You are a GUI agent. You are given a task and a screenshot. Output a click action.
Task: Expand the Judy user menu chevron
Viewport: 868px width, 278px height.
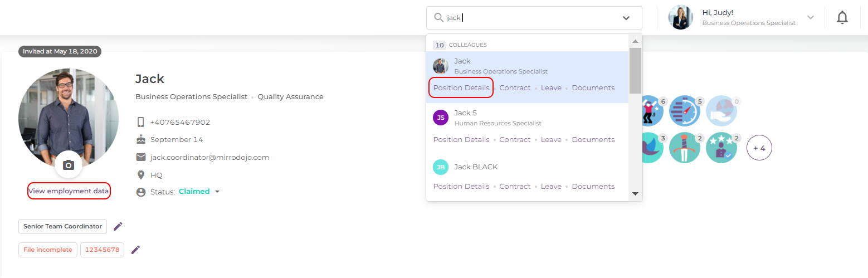click(x=811, y=17)
